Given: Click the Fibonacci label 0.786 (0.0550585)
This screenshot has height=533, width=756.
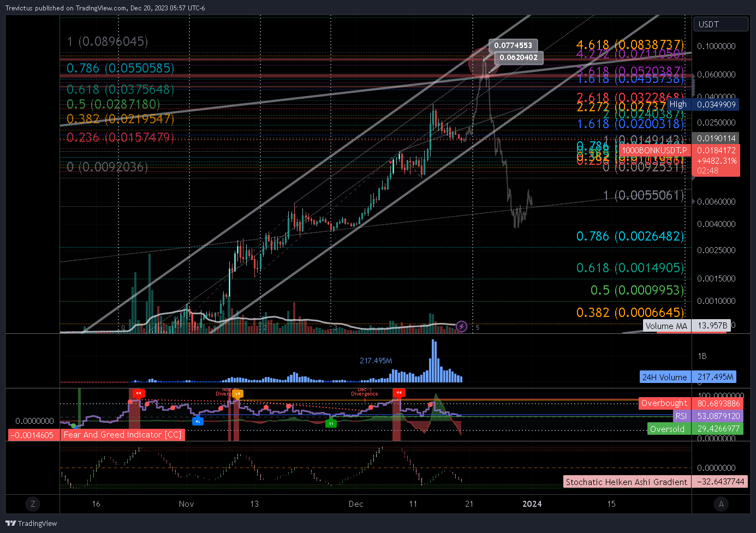Looking at the screenshot, I should 120,68.
